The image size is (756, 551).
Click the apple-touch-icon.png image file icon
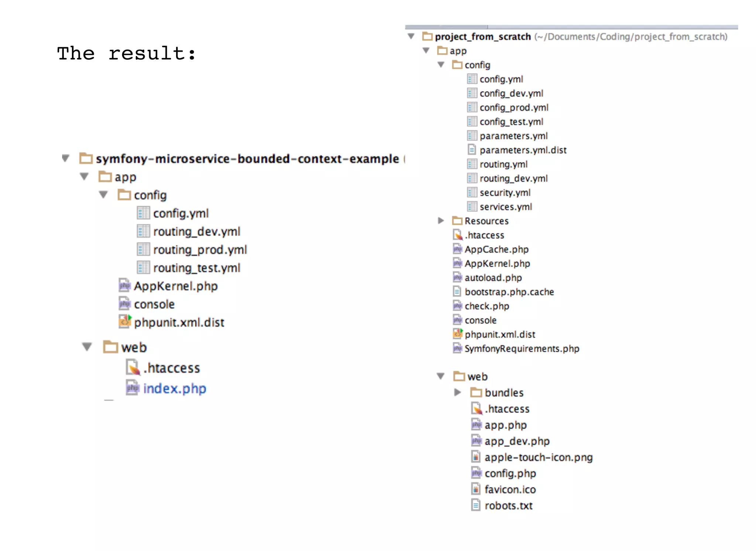476,457
